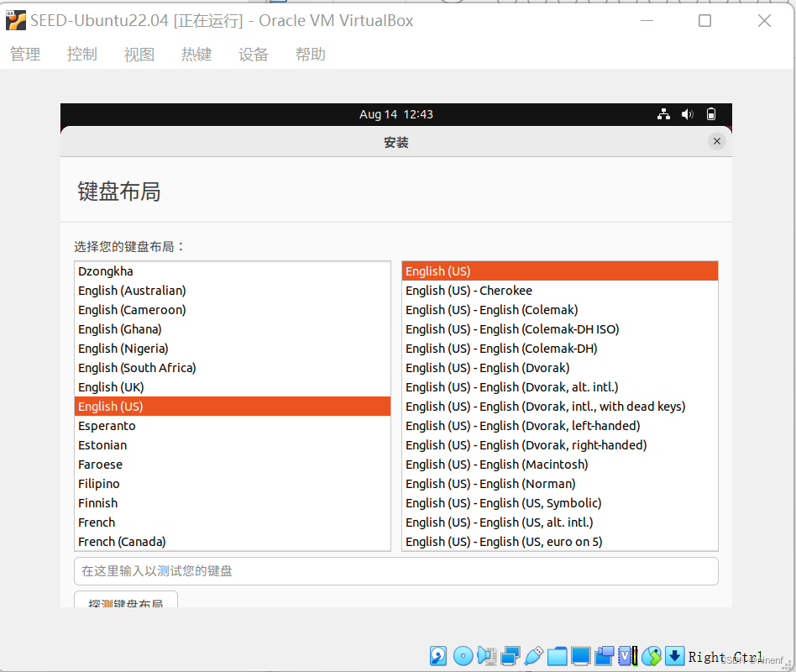Click the Right Ctrl host key indicator
The height and width of the screenshot is (672, 796).
[x=726, y=657]
